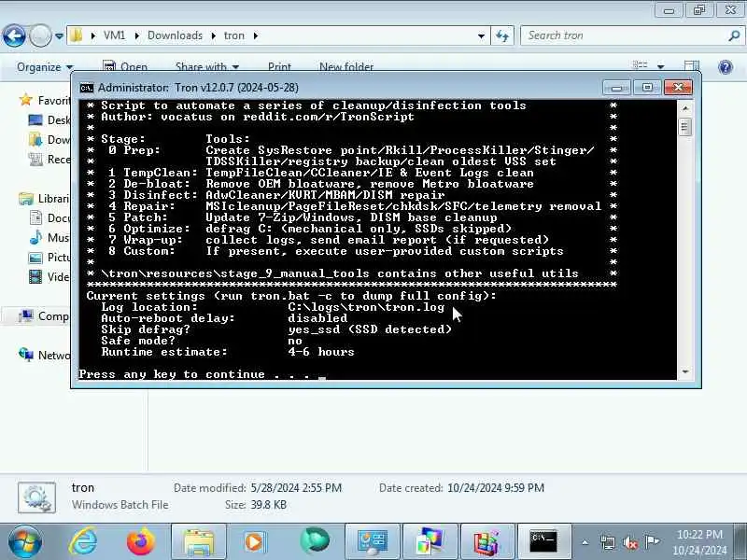
Task: Open Windows Explorer taskbar button
Action: (x=198, y=542)
